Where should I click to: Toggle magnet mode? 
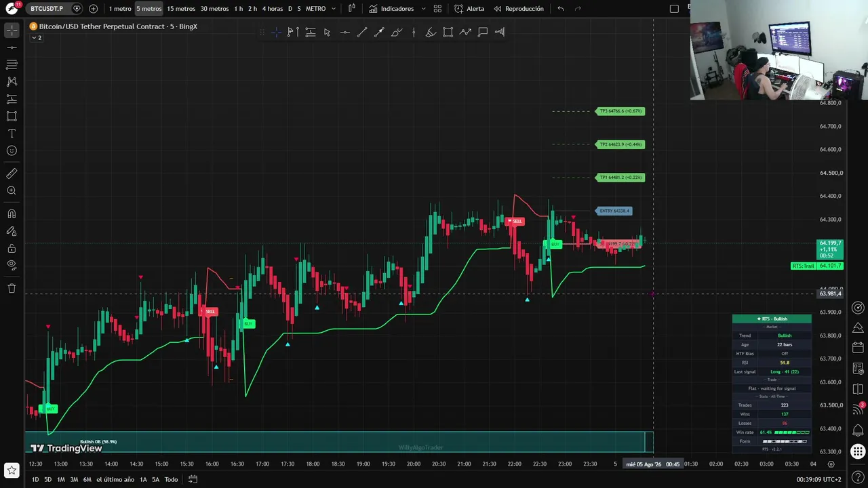(12, 213)
